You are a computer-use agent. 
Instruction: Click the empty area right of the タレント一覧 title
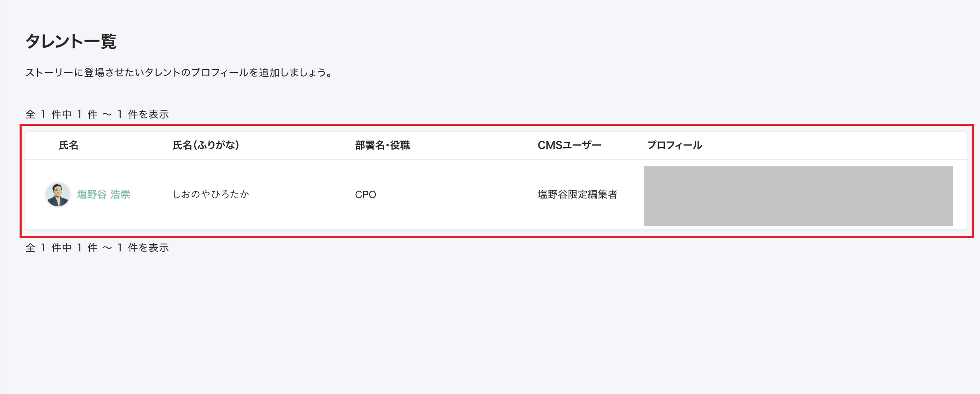[500, 41]
